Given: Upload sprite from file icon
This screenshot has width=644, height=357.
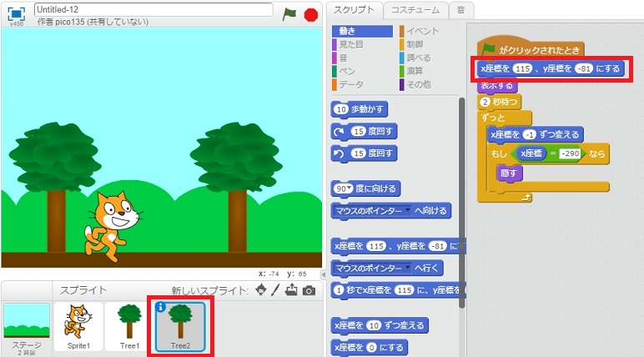Looking at the screenshot, I should pos(291,290).
